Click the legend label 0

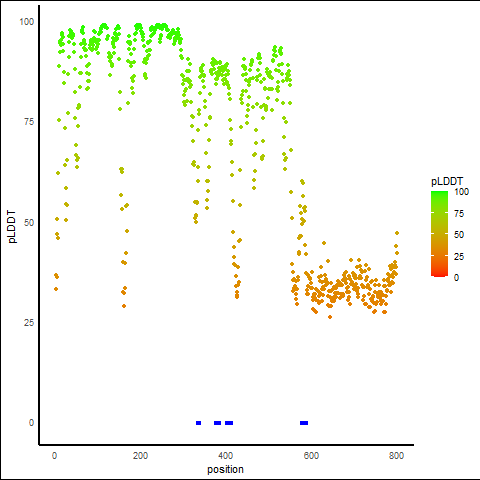[456, 278]
